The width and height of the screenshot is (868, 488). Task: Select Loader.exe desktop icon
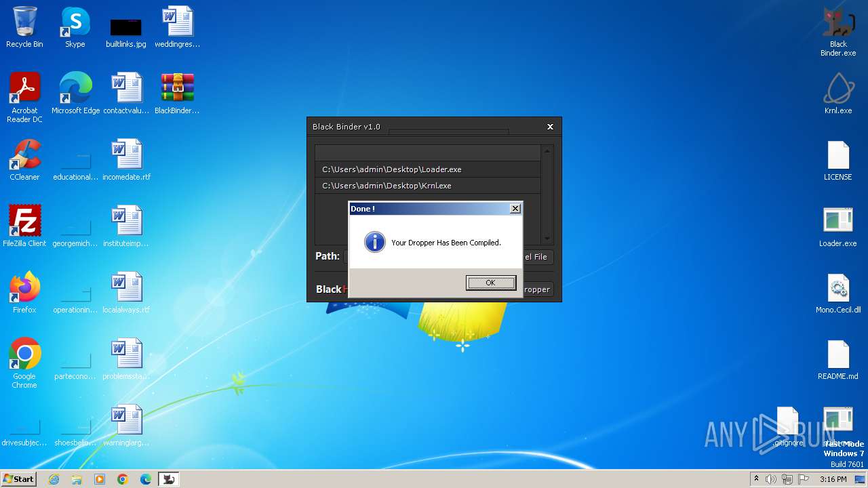[x=838, y=226]
